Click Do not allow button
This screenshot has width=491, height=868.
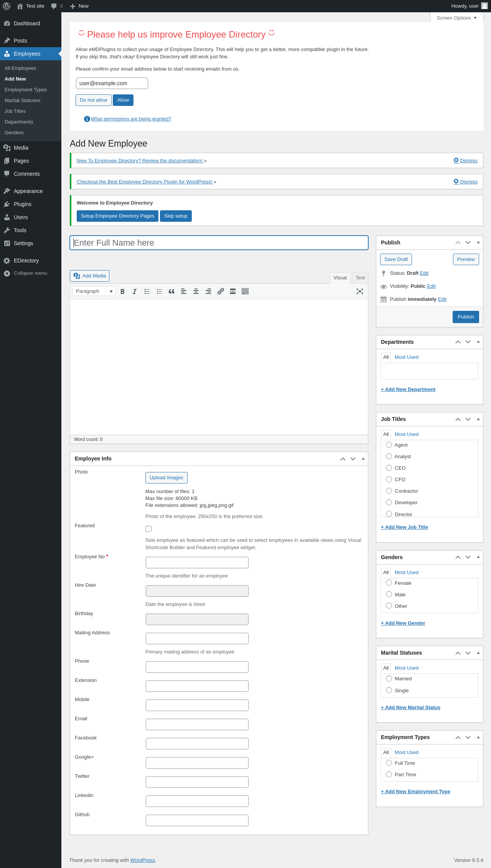[94, 100]
